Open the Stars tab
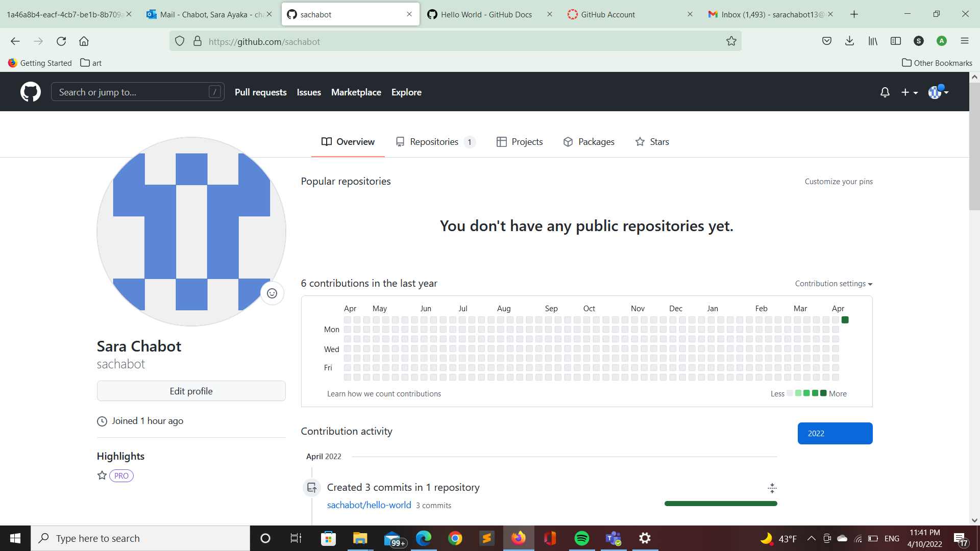The width and height of the screenshot is (980, 551). pos(652,142)
